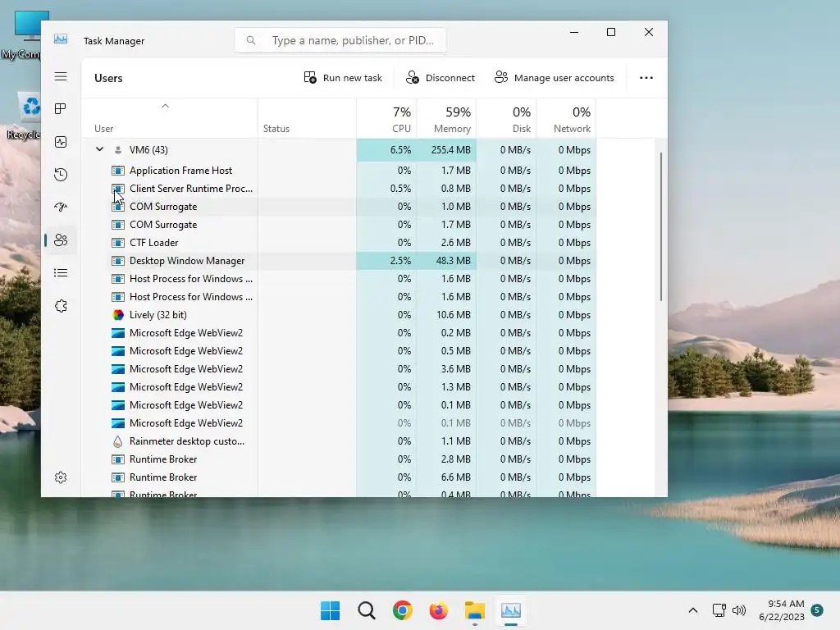Viewport: 840px width, 630px height.
Task: Click the search magnifier icon
Action: tap(251, 40)
